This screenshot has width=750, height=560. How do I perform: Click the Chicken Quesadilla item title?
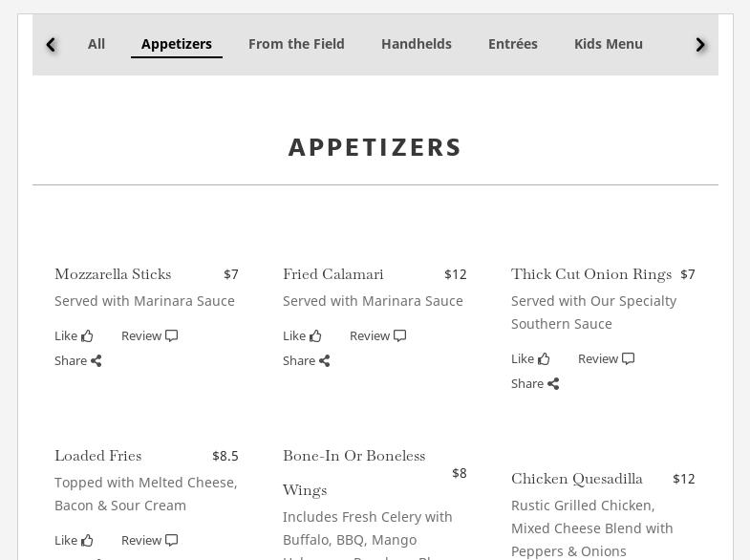pyautogui.click(x=577, y=478)
